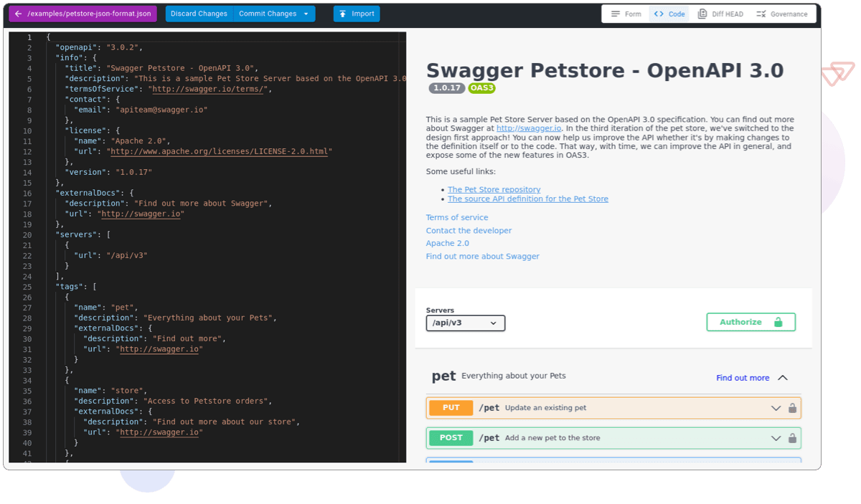
Task: Click the Servers label above the dropdown
Action: pos(440,310)
